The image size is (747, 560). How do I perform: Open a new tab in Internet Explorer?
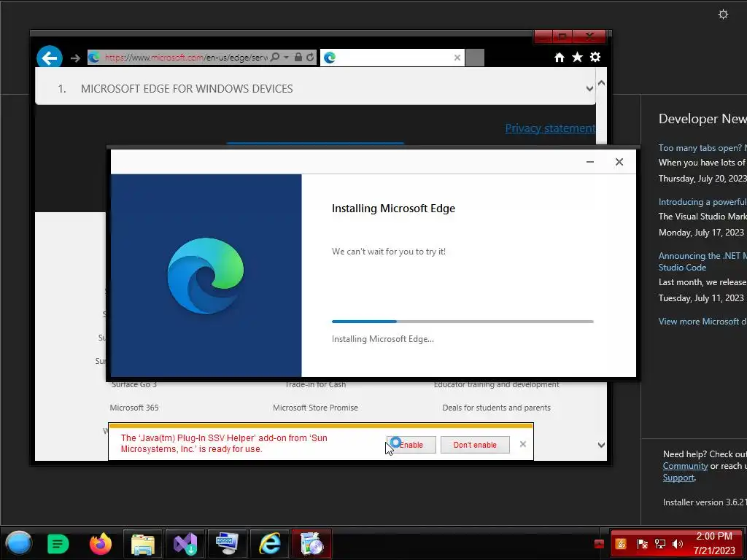474,58
